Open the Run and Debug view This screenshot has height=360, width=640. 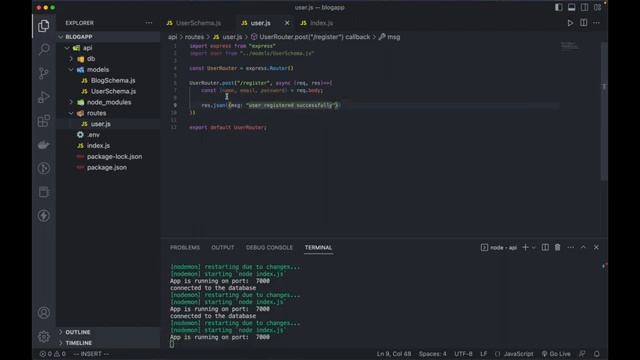click(44, 97)
